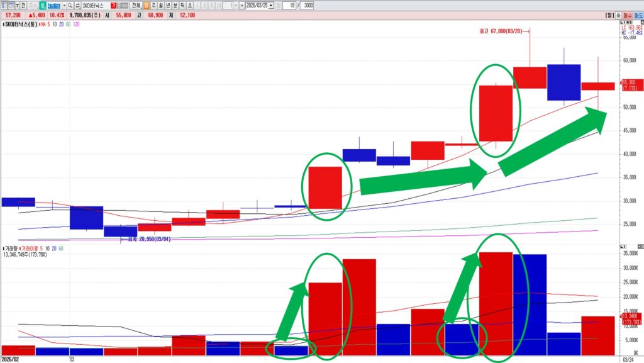
Task: Click the second panel layout icon
Action: pos(12,5)
